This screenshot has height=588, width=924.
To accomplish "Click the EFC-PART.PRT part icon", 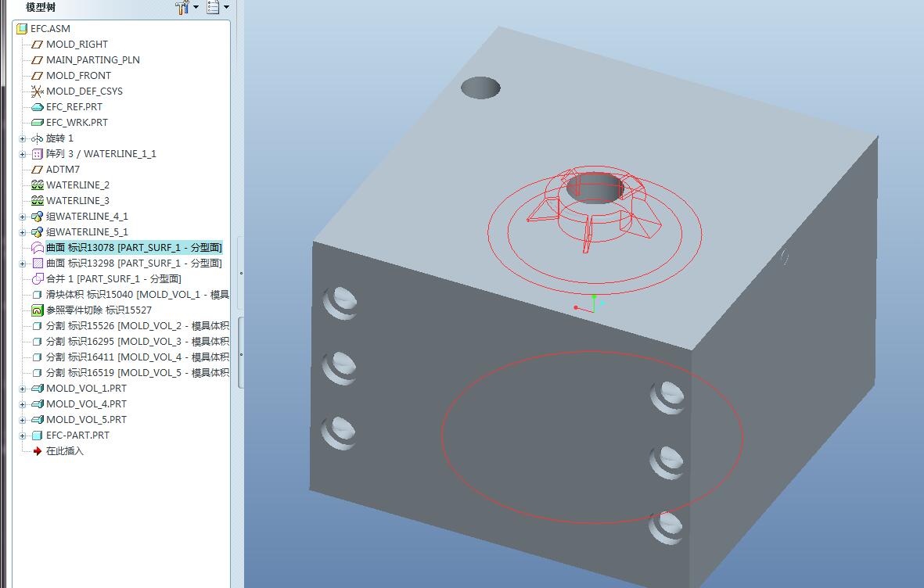I will click(x=37, y=436).
